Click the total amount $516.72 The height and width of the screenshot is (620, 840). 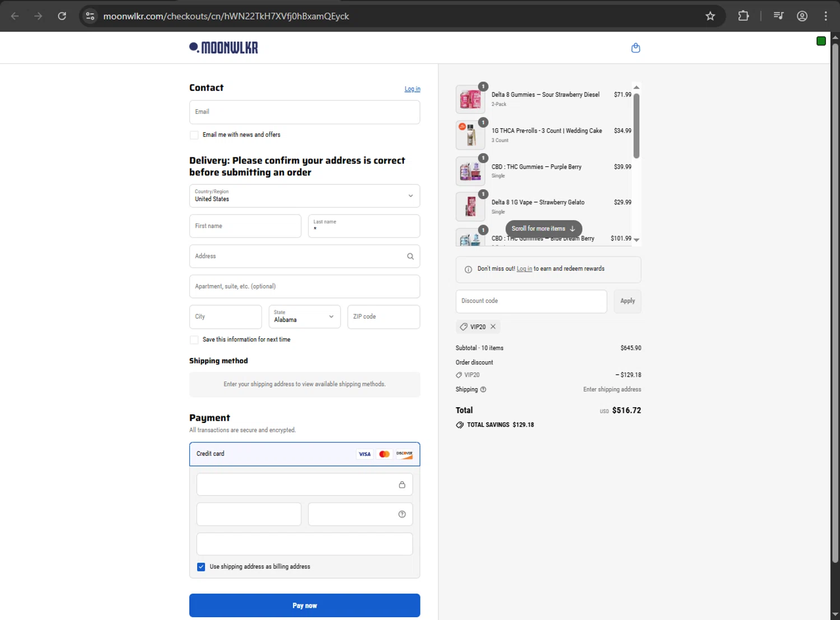[627, 411]
